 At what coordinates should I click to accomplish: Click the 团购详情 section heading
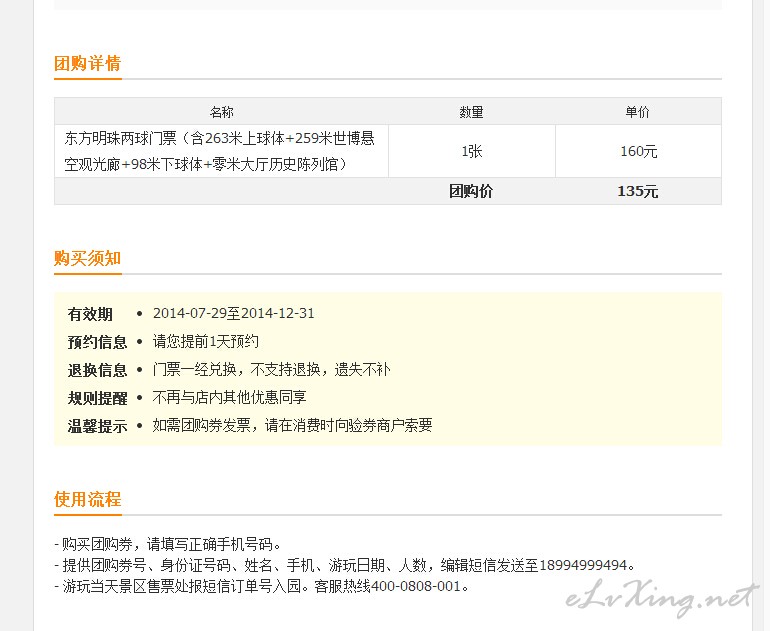pyautogui.click(x=87, y=63)
